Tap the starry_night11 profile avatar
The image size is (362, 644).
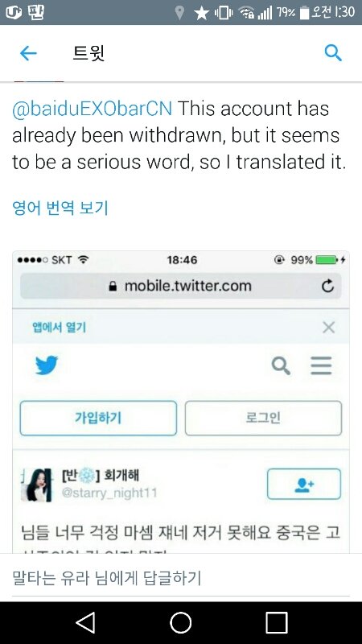point(36,485)
